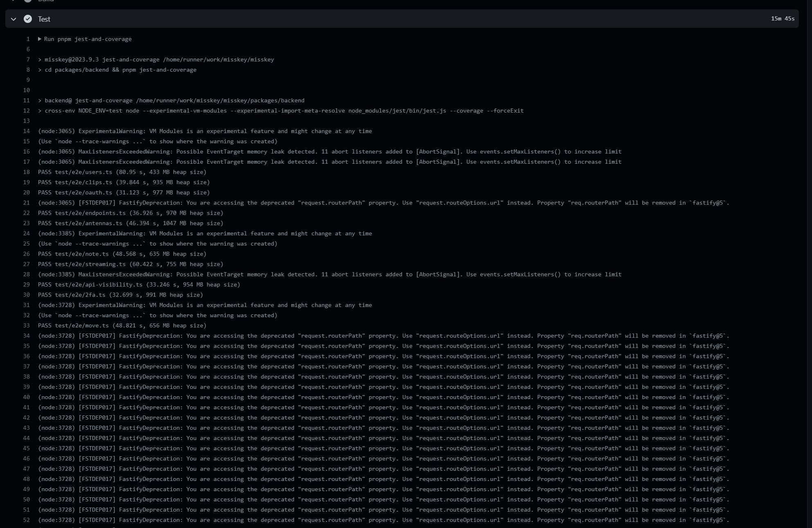The height and width of the screenshot is (528, 812).
Task: Click the chevron next to the Build step
Action: [x=13, y=1]
